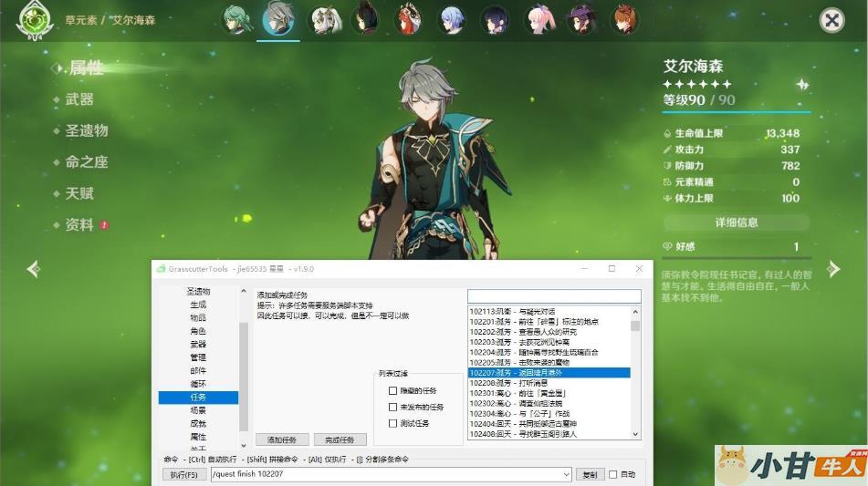Click the quest search input field
This screenshot has height=486, width=868.
(x=553, y=296)
